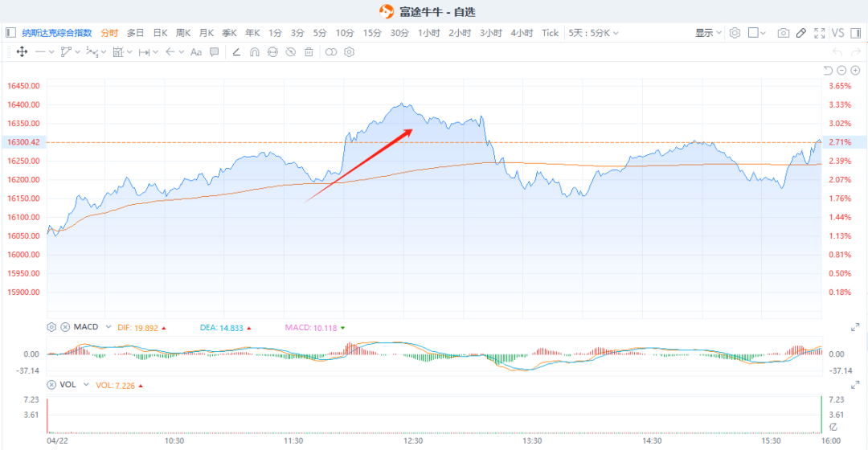Click the redo arrow
Viewport: 868px width, 450px height.
pyautogui.click(x=856, y=52)
